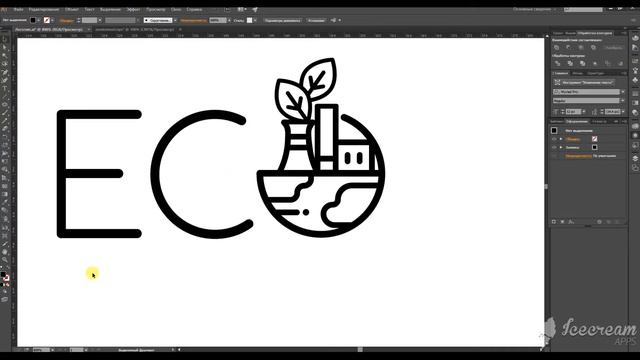Select the Lasso tool
This screenshot has width=640, height=360.
click(4, 64)
